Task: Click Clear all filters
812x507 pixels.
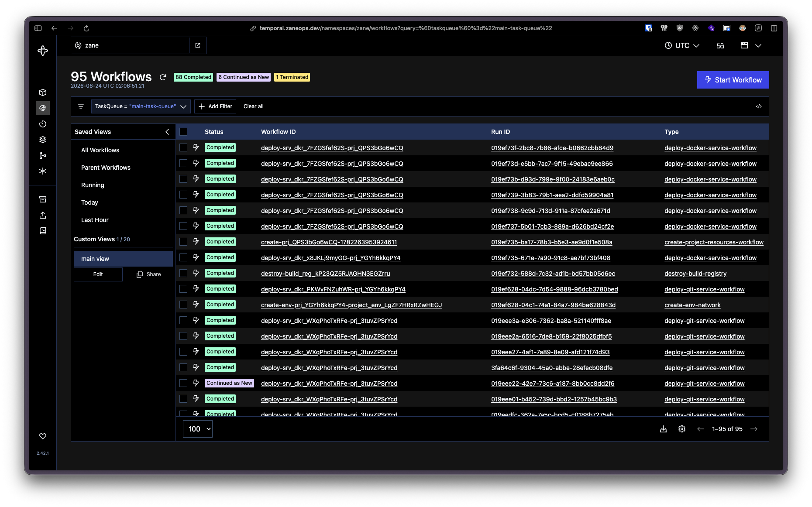Action: [x=253, y=106]
